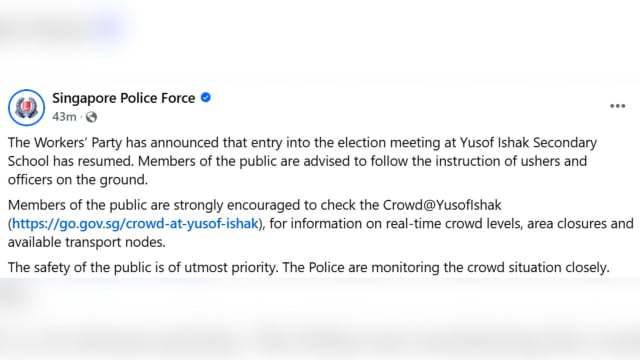Open the 43m post timestamp
The height and width of the screenshot is (360, 640).
64,117
